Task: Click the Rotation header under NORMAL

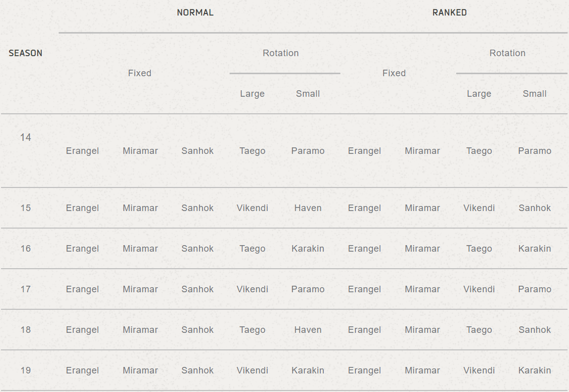Action: 281,53
